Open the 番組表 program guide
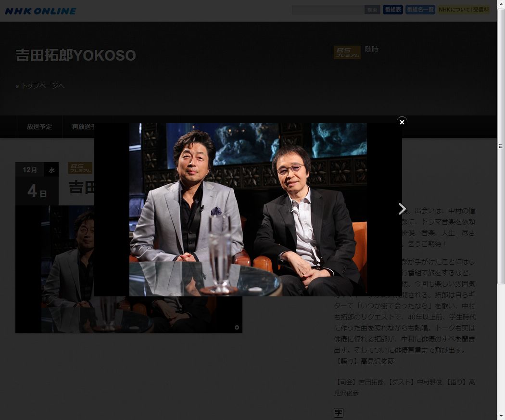 coord(393,10)
